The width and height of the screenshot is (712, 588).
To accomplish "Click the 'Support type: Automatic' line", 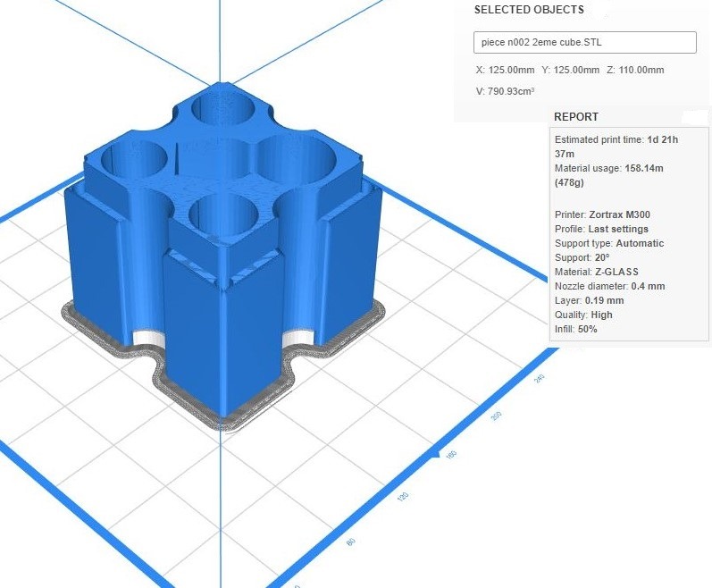I will pos(609,243).
